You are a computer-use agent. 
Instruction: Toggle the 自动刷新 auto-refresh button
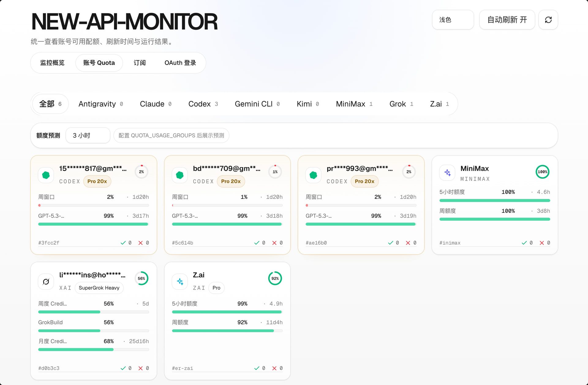[507, 20]
